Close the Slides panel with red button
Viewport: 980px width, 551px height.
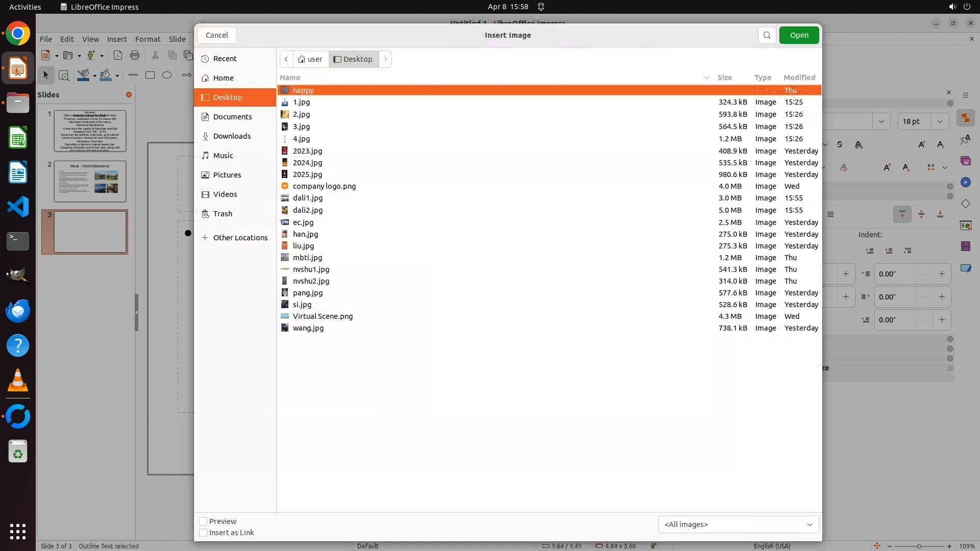coord(129,94)
